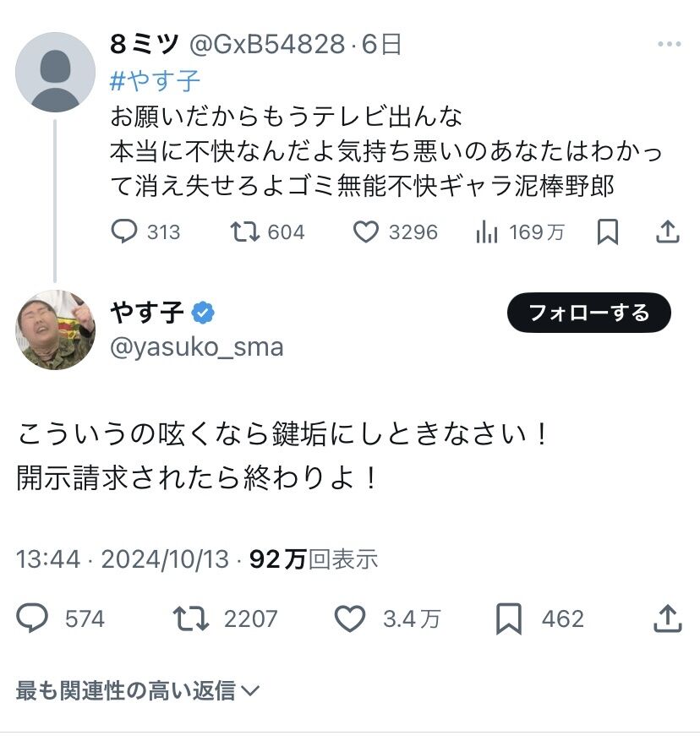The height and width of the screenshot is (741, 700).
Task: Reply to やす子's post
Action: coord(33,618)
